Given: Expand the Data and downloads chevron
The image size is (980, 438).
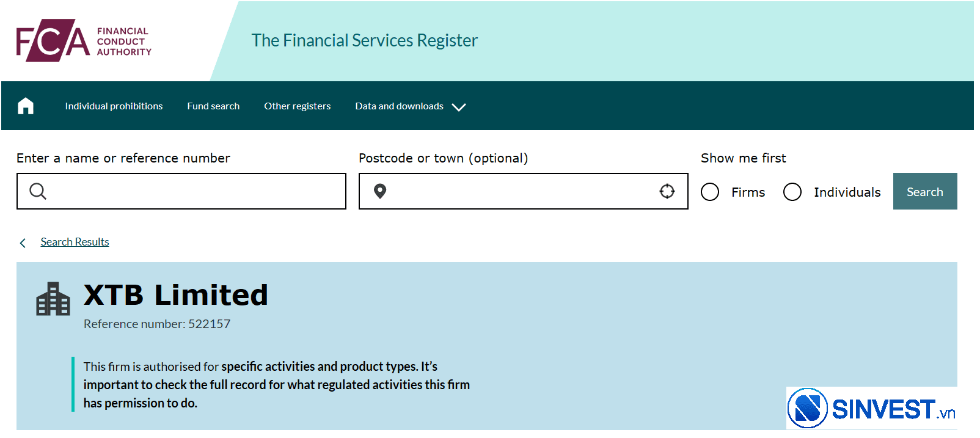Looking at the screenshot, I should click(459, 107).
